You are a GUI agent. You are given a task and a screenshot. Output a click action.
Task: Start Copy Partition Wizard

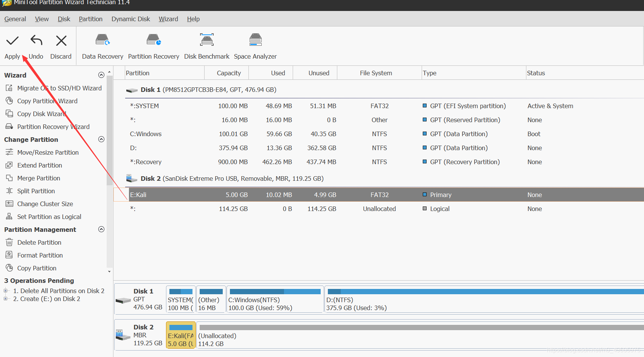[47, 101]
